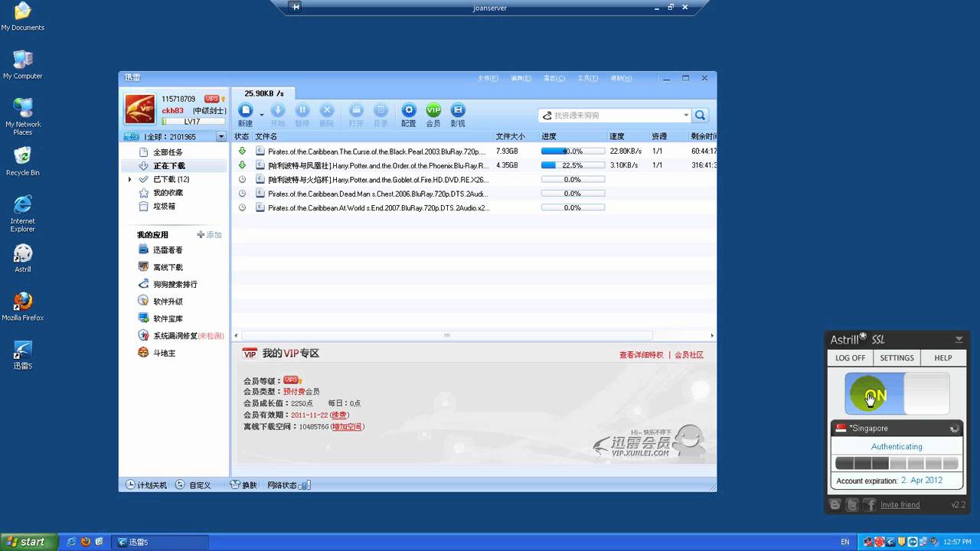Select 全部任务 in the sidebar tree
980x551 pixels.
pyautogui.click(x=168, y=152)
